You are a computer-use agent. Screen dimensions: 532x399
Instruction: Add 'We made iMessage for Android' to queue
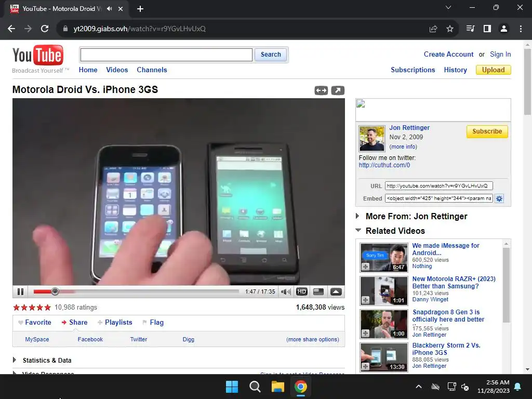click(x=365, y=267)
